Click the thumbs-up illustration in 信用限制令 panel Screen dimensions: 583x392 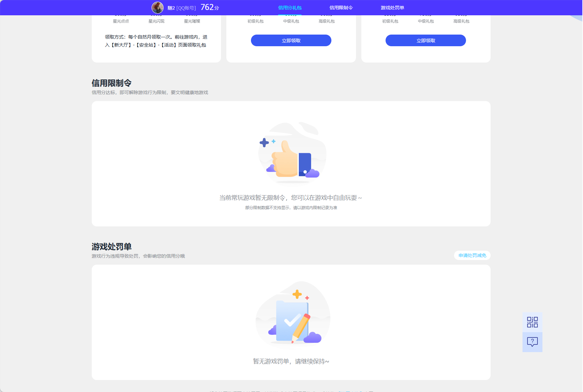[x=292, y=153]
